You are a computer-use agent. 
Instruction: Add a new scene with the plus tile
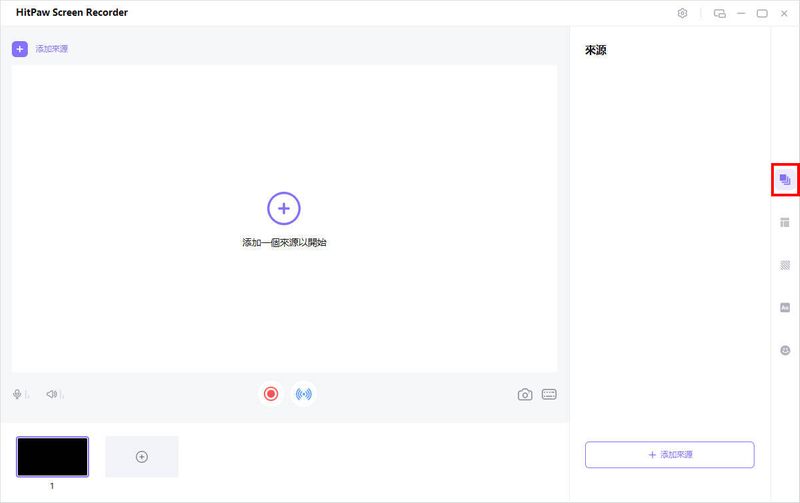click(142, 457)
